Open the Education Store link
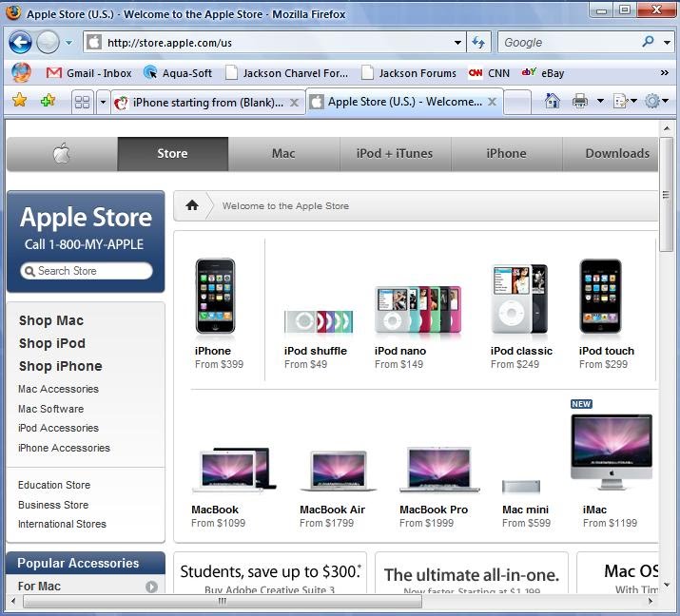This screenshot has width=680, height=616. (54, 485)
